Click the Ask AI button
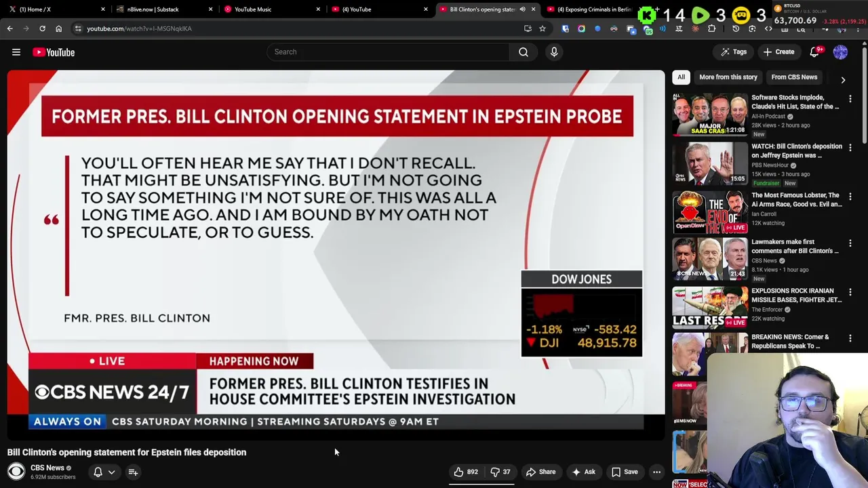 [x=583, y=472]
